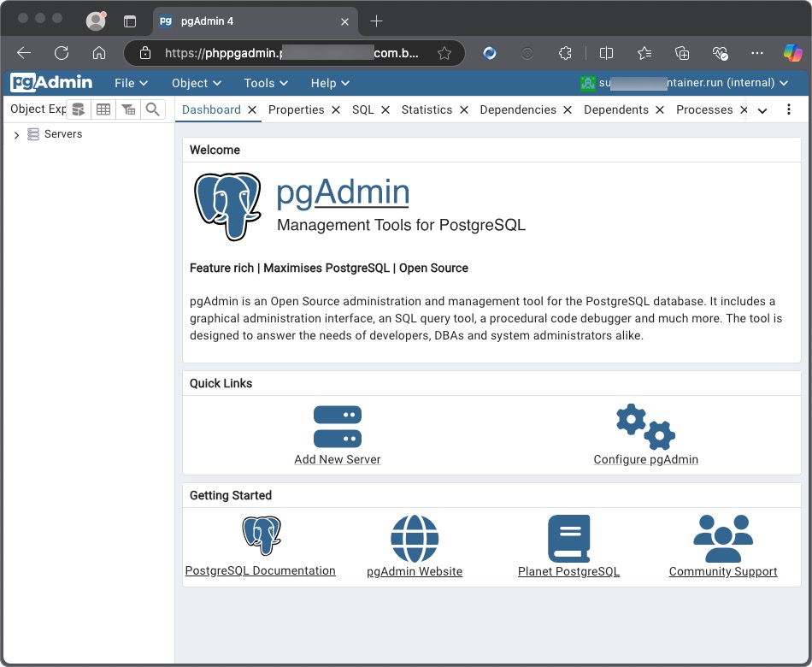
Task: Open browser collections icon
Action: click(682, 53)
